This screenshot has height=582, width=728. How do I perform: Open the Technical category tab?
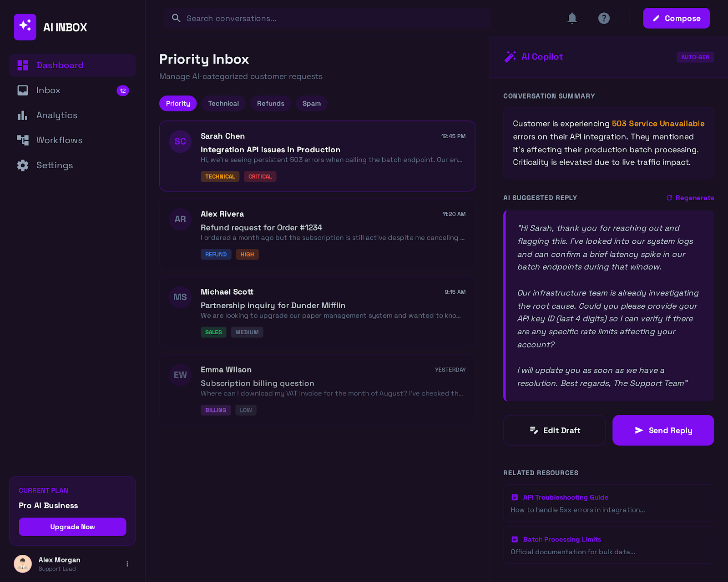223,103
